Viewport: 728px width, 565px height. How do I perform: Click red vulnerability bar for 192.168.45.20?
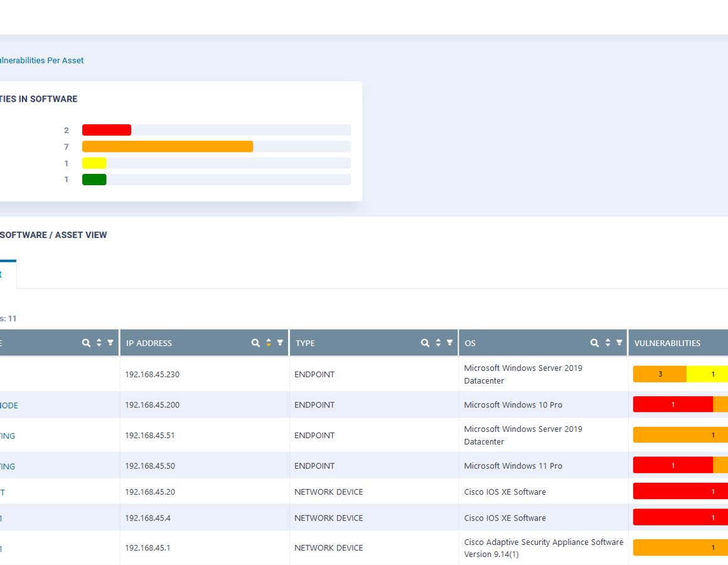(x=681, y=492)
